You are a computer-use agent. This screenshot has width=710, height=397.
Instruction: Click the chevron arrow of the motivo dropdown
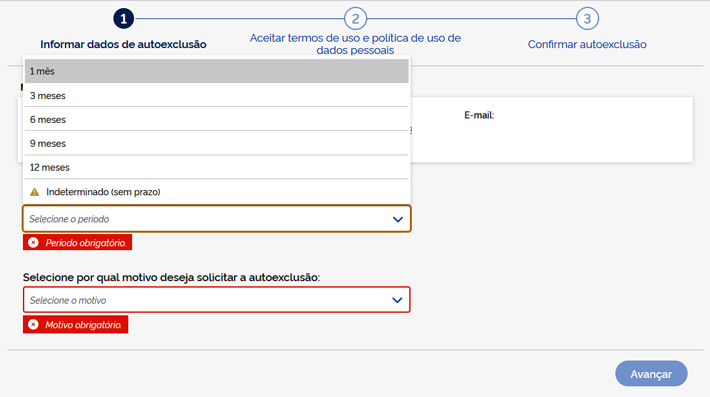tap(397, 300)
